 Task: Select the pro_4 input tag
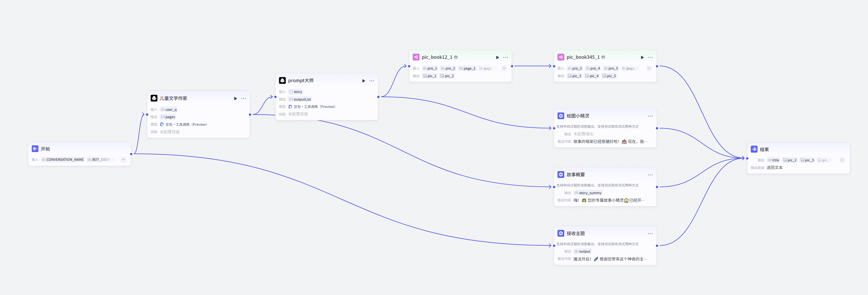click(593, 68)
